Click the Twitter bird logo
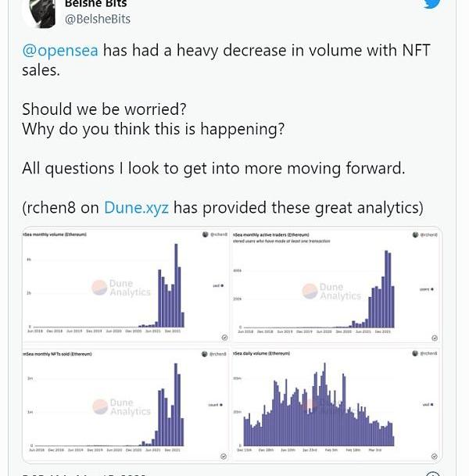Viewport: 469px width, 476px height. 431,4
